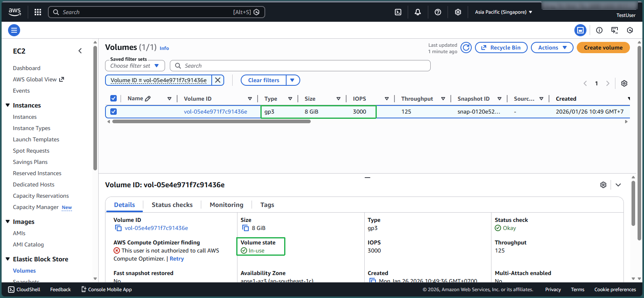Open the Recycle Bin
Viewport: 644px width, 298px height.
(x=501, y=48)
